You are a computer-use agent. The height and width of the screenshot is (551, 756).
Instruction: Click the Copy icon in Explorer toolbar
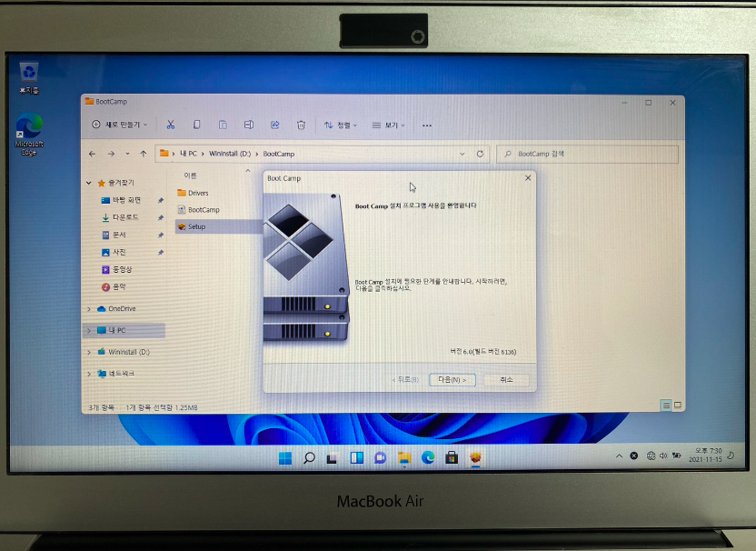click(x=196, y=125)
